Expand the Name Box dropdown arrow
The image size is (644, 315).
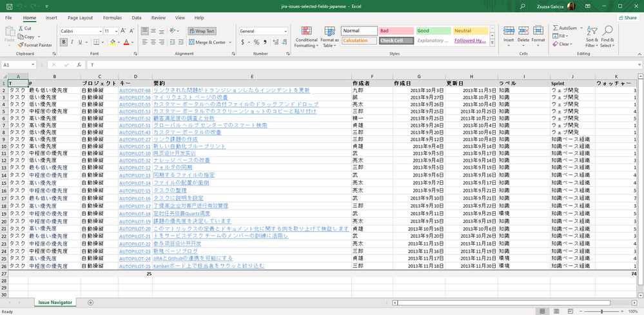pos(34,65)
